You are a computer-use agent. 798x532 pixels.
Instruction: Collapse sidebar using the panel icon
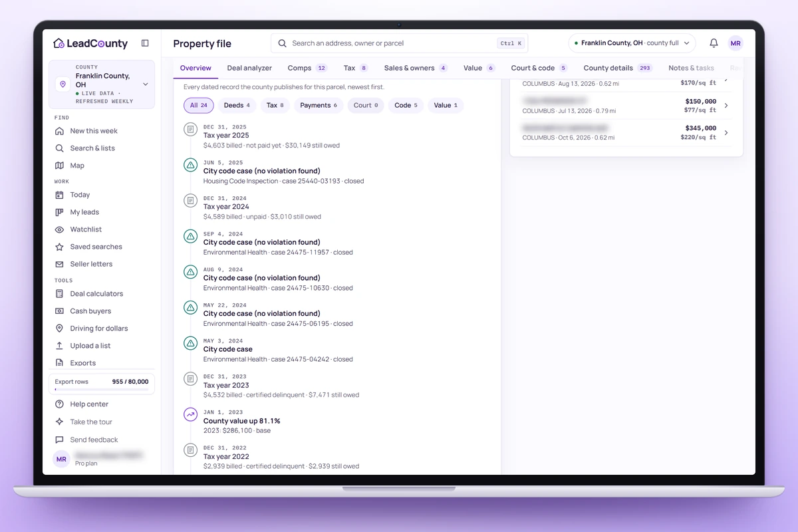point(145,43)
